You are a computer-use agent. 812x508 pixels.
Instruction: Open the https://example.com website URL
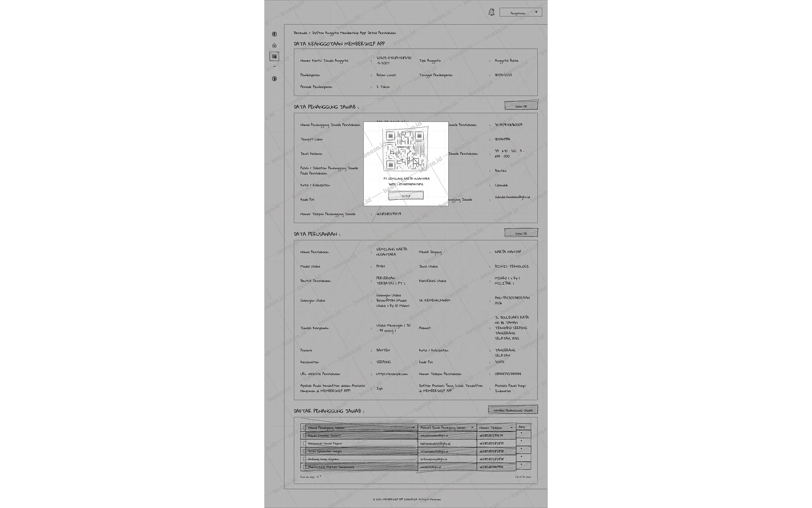[392, 374]
